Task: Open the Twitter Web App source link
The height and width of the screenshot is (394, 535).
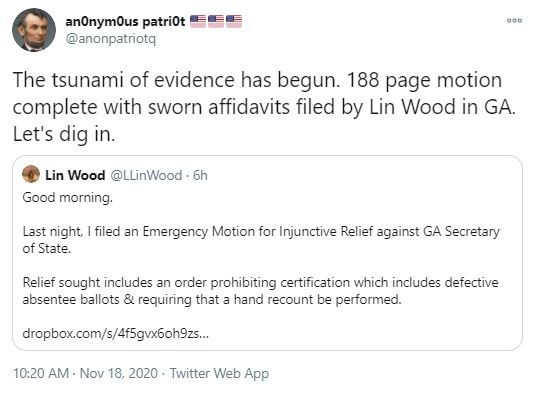Action: tap(219, 374)
